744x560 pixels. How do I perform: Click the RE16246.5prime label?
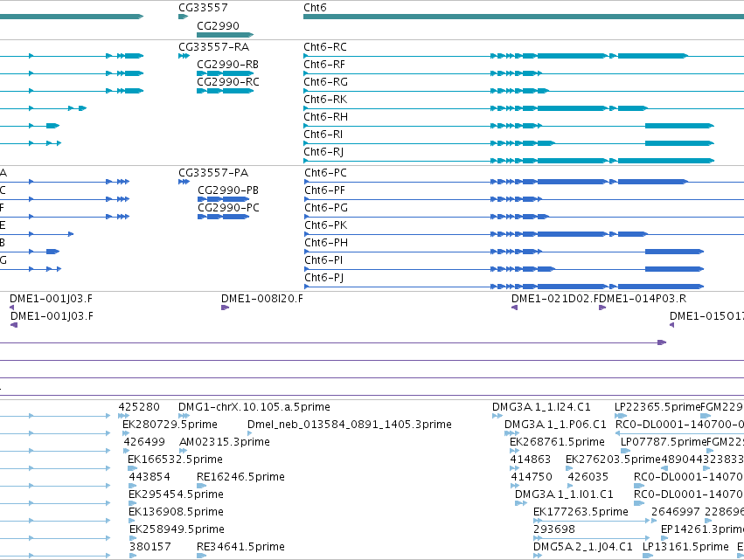[240, 477]
